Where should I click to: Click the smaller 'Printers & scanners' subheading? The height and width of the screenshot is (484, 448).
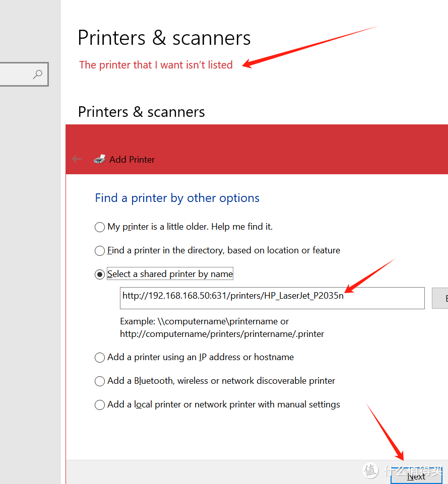coord(141,112)
